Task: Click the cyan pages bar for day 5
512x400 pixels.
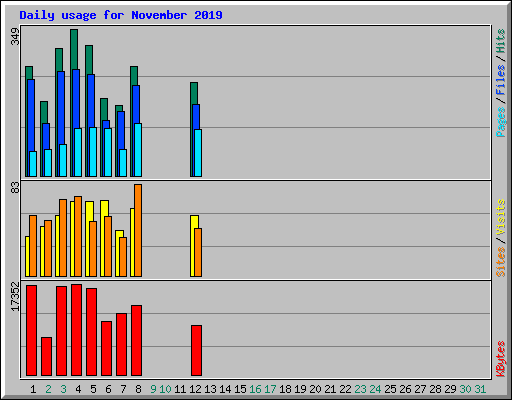Action: pyautogui.click(x=93, y=152)
